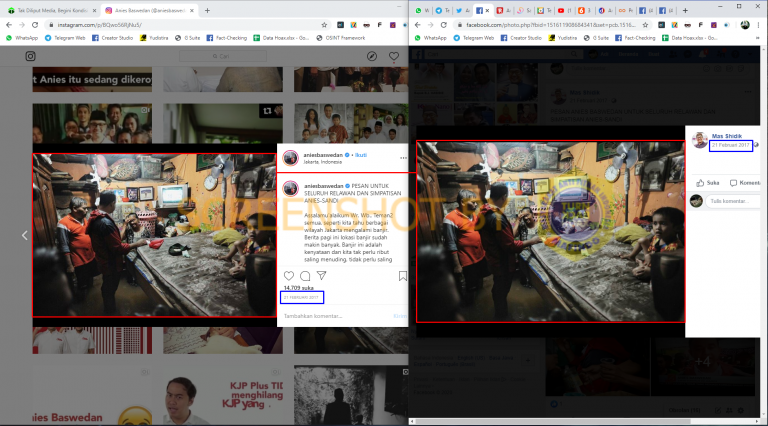Click the flooded-room photo in the Facebook viewer
Viewport: 768px width, 426px height.
click(551, 232)
